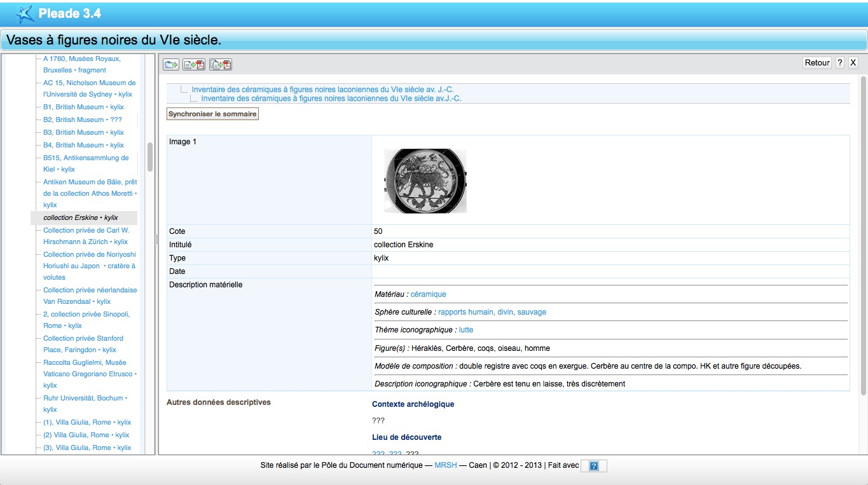868x485 pixels.
Task: Select collection privée Sinopoli, Rome entry
Action: point(86,320)
